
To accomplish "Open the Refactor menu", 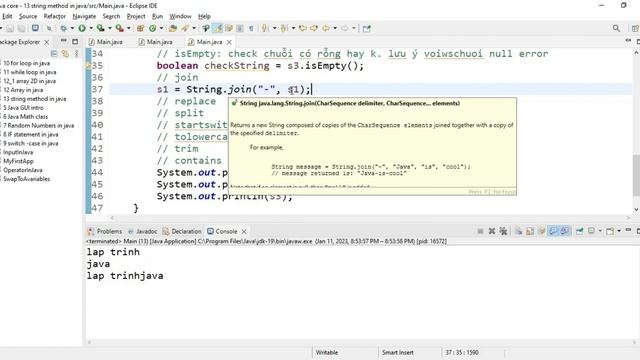I will coord(55,16).
